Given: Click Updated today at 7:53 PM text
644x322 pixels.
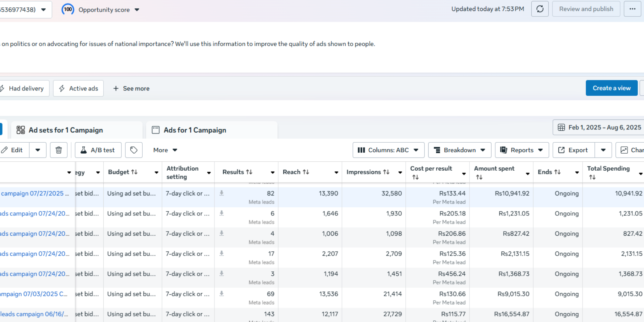Looking at the screenshot, I should [488, 9].
